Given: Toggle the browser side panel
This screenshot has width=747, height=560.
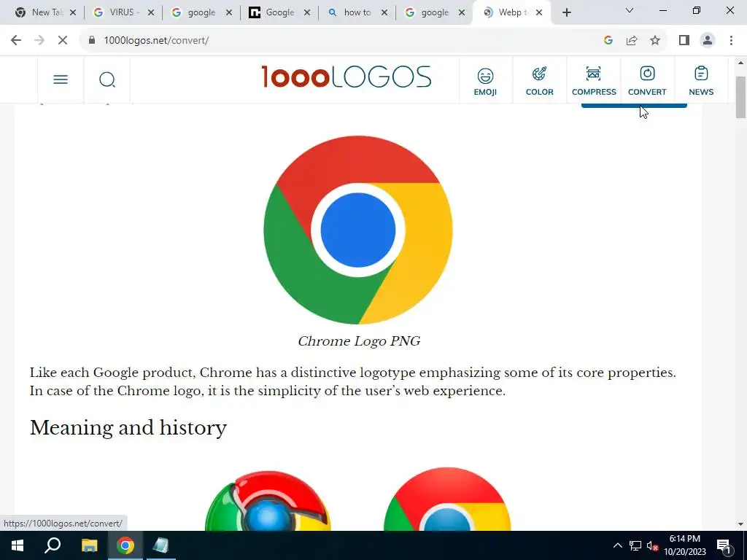Looking at the screenshot, I should coord(684,41).
